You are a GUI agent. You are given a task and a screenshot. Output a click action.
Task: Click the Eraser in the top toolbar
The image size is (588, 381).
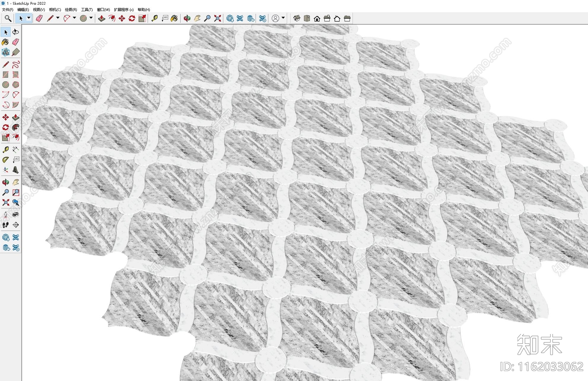pos(39,18)
